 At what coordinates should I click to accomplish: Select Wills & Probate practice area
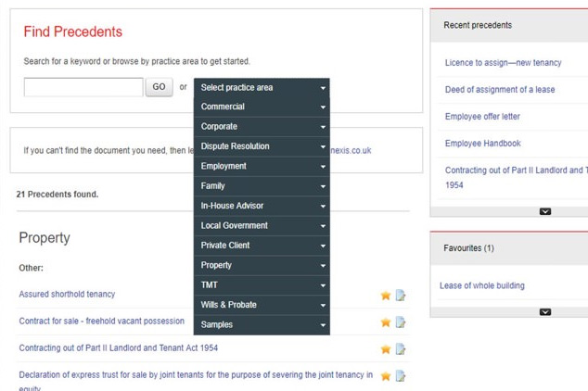coord(262,305)
